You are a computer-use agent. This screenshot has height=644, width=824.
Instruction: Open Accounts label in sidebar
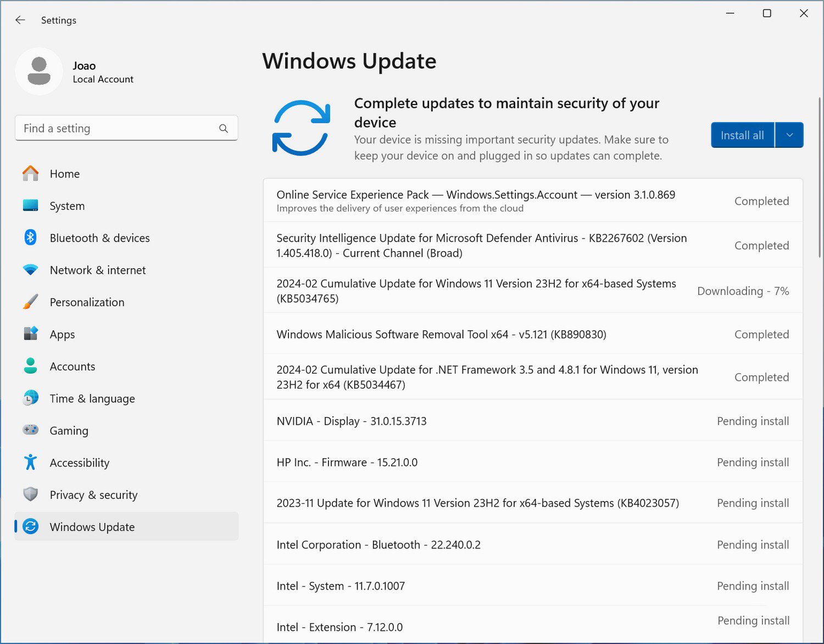[x=72, y=367]
